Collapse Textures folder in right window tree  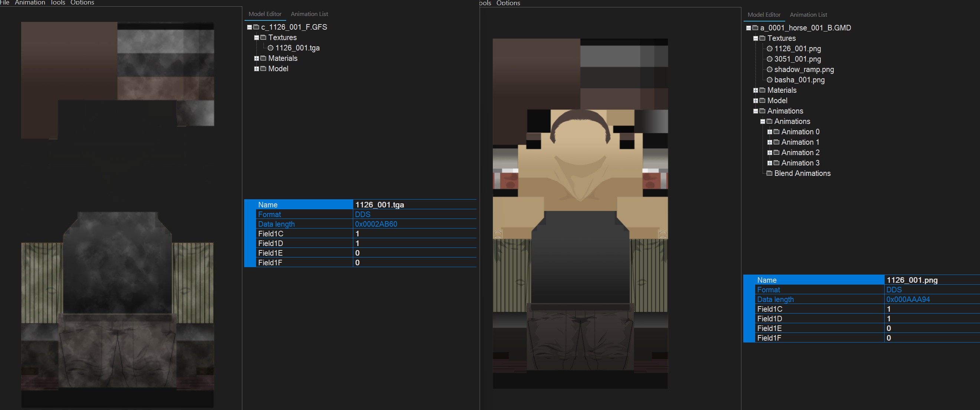point(756,39)
